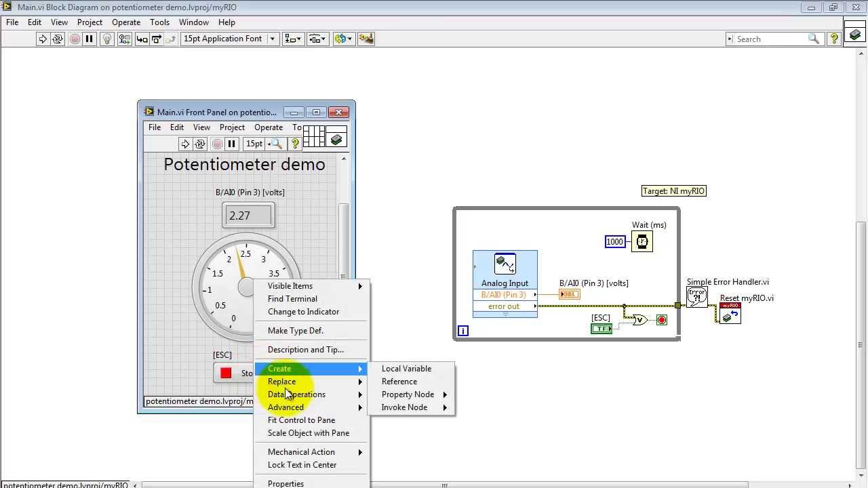Open Front Panel's Project menu
This screenshot has height=488, width=868.
[232, 127]
